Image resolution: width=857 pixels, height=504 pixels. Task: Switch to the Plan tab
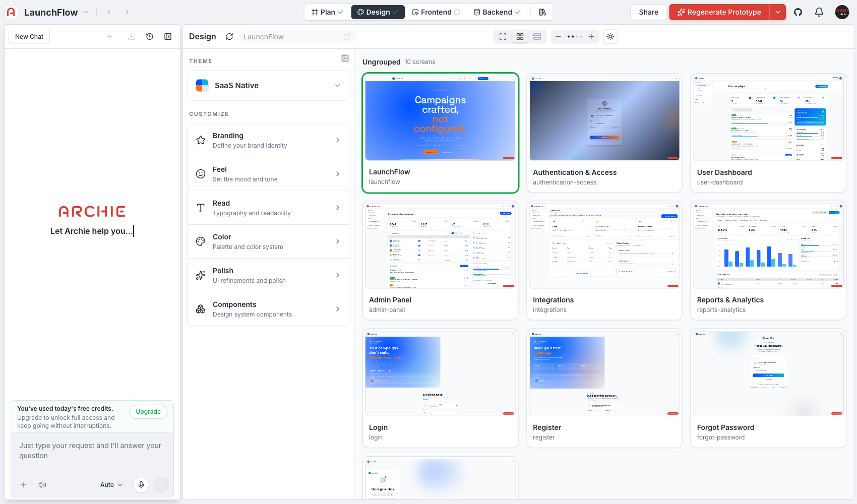(x=327, y=12)
